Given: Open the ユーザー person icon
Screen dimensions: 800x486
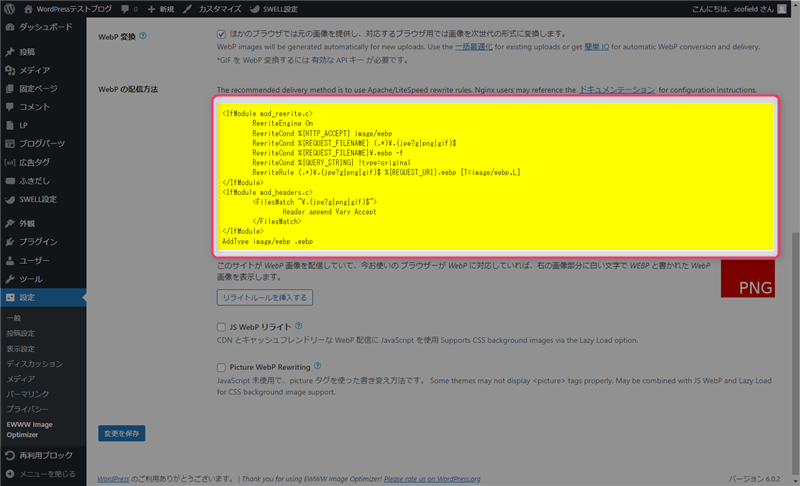Looking at the screenshot, I should point(10,260).
